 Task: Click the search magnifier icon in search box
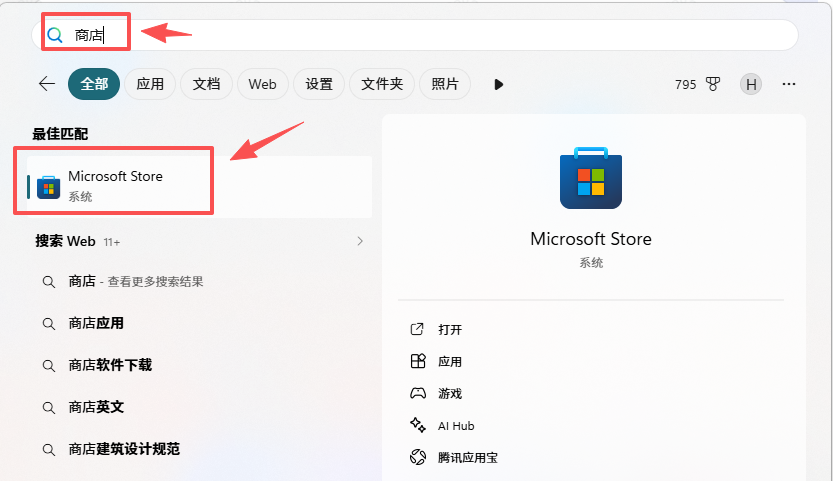coord(55,35)
